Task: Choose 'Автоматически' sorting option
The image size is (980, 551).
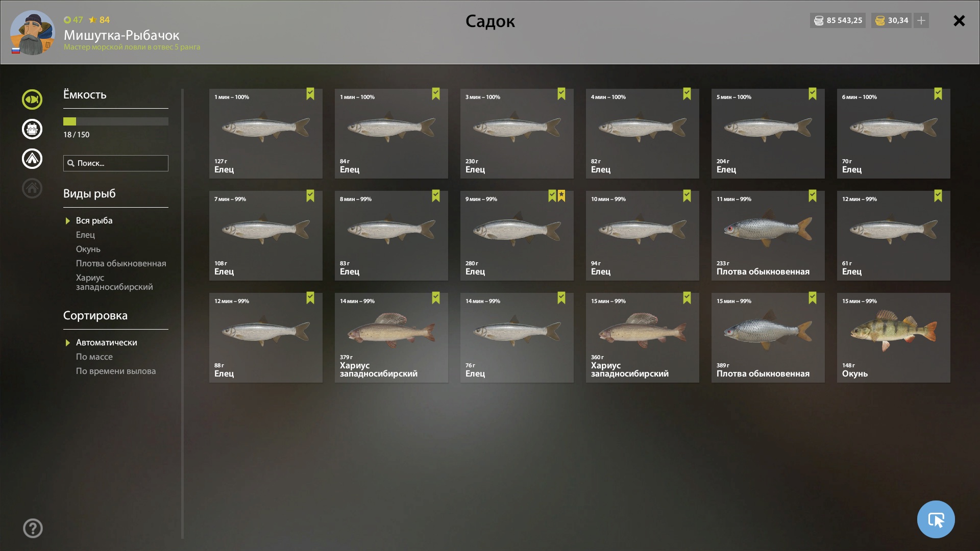Action: tap(106, 342)
